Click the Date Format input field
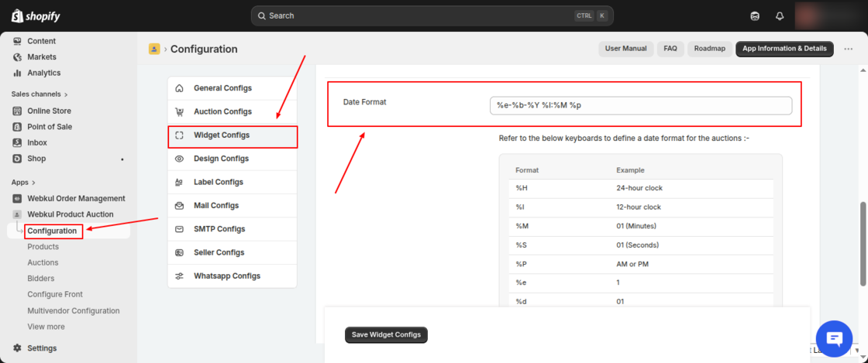 pyautogui.click(x=641, y=105)
